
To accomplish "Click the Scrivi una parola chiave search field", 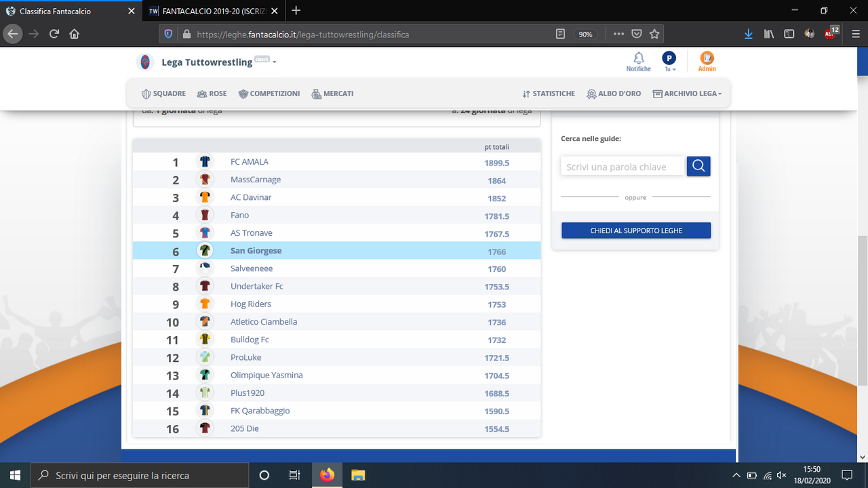I will point(621,165).
